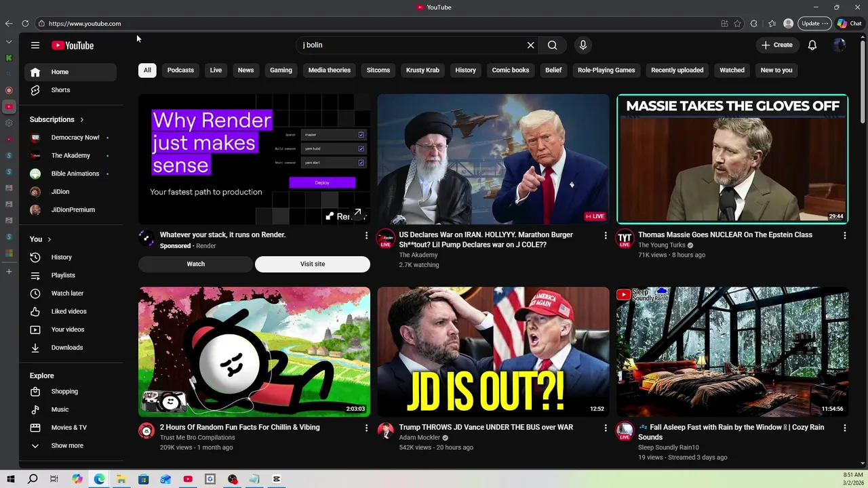Open the Copilot Chat button
The image size is (868, 488).
pos(850,24)
